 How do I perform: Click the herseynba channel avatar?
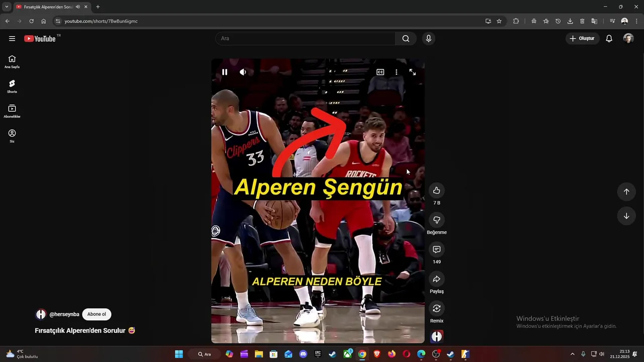[41, 314]
